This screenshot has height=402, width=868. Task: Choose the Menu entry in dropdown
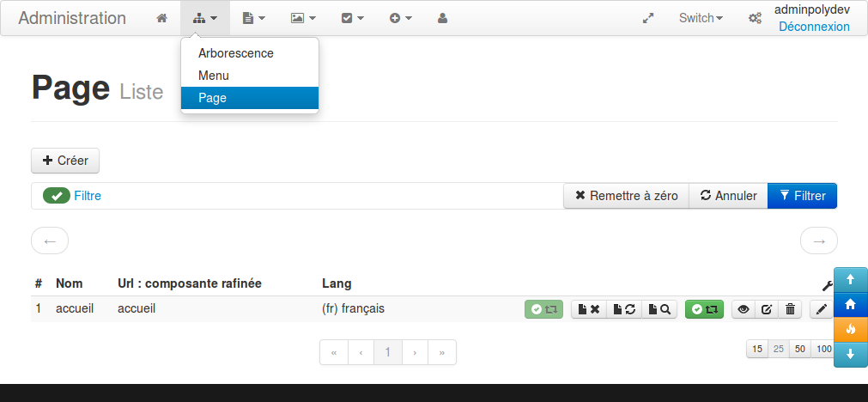click(x=214, y=76)
